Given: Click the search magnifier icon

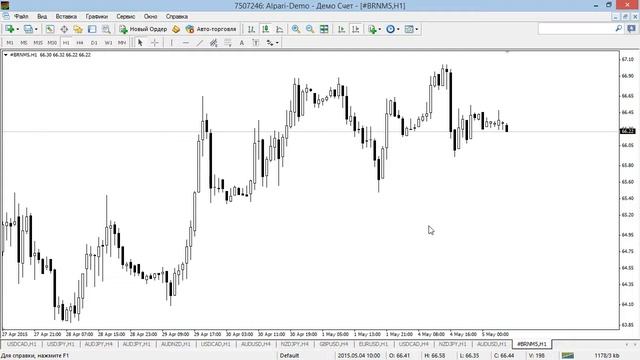Looking at the screenshot, I should pos(619,29).
